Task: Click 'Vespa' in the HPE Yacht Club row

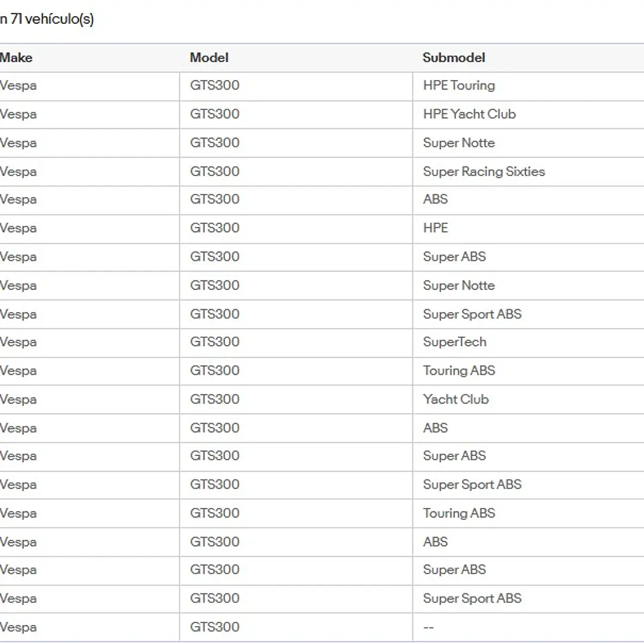Action: [18, 114]
